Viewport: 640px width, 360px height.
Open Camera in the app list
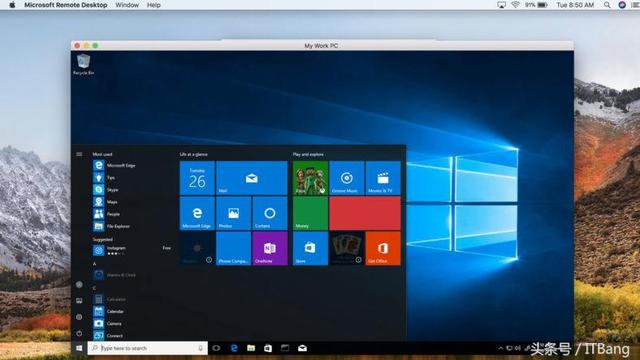[107, 324]
